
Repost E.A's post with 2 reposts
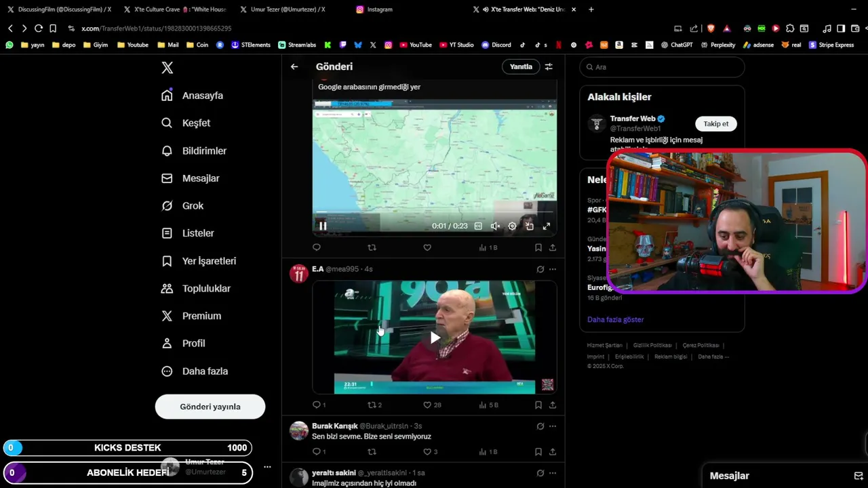click(374, 405)
